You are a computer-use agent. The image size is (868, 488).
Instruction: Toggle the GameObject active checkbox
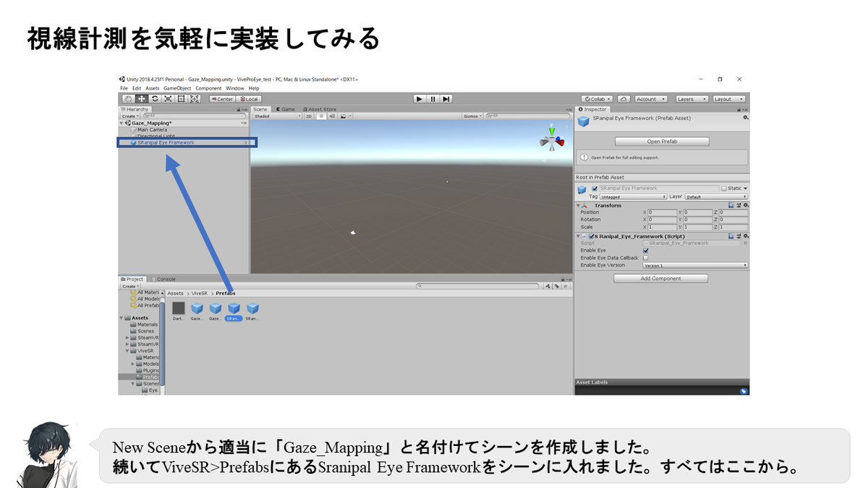click(595, 189)
